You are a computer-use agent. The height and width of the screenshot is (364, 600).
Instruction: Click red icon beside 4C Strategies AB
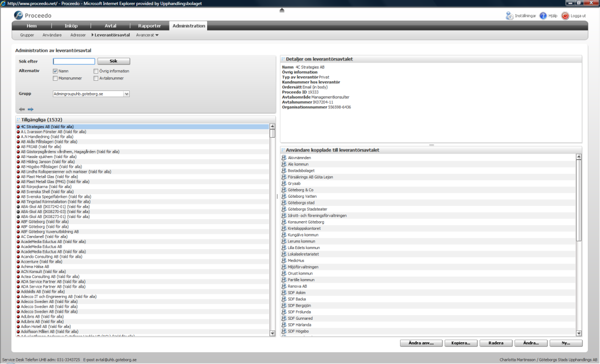pyautogui.click(x=18, y=127)
